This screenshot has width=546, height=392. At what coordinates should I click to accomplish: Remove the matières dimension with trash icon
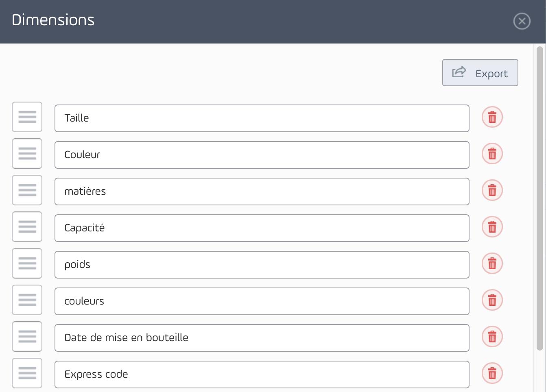pos(492,190)
